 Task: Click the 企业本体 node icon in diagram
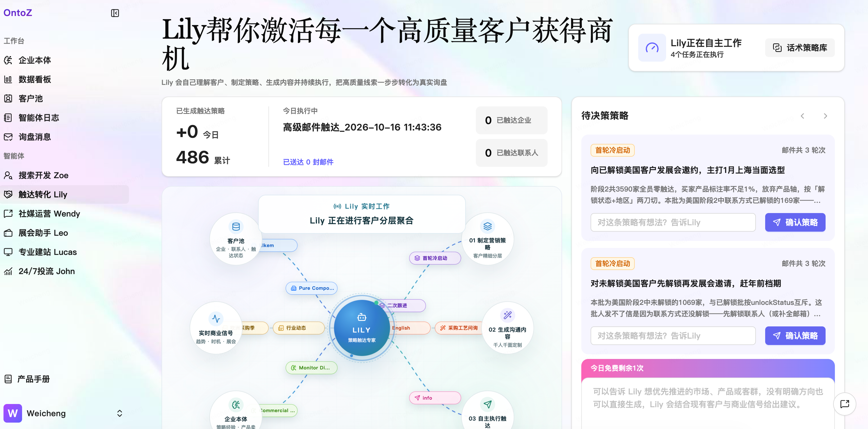tap(236, 405)
